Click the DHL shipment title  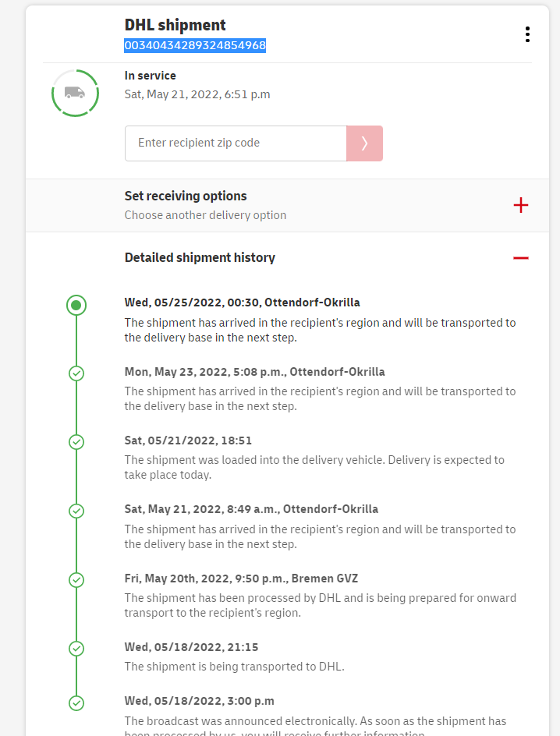click(x=175, y=25)
